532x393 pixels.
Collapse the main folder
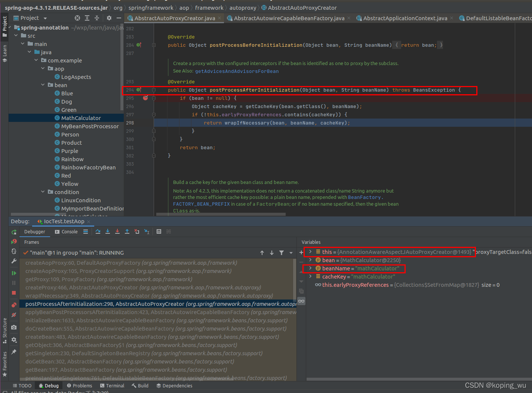point(22,44)
